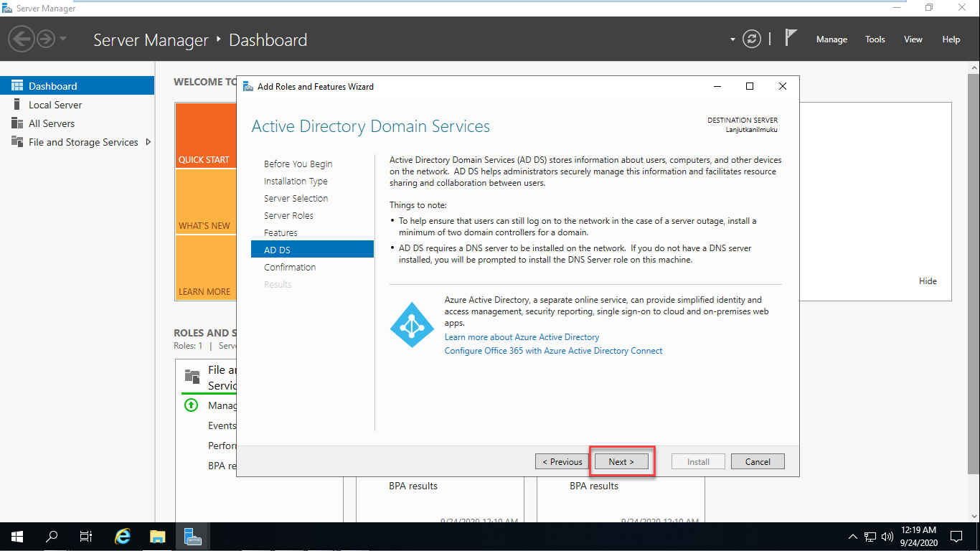Open the dropdown arrow beside the refresh icon
This screenshot has height=551, width=980.
tap(732, 39)
